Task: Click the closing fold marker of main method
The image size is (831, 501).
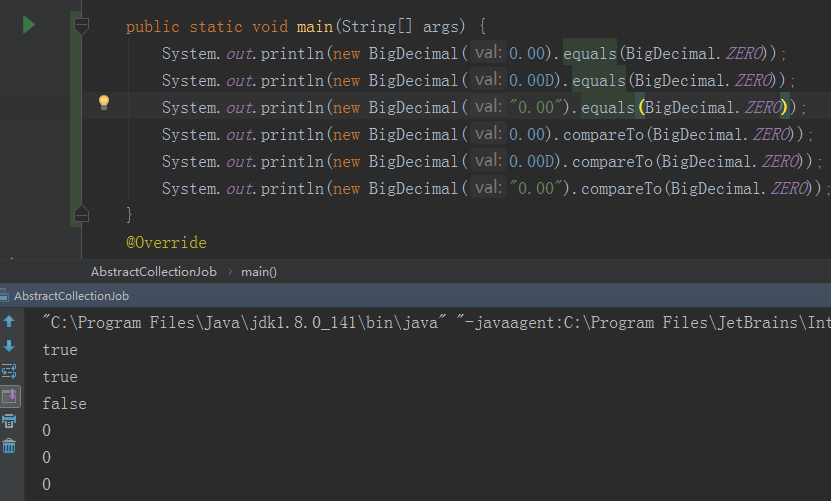Action: pyautogui.click(x=81, y=214)
